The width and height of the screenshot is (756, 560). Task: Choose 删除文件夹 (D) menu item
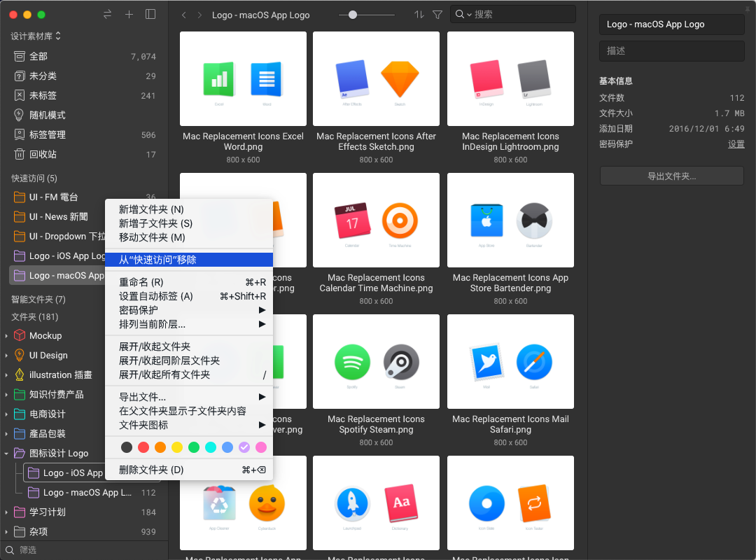(x=189, y=470)
